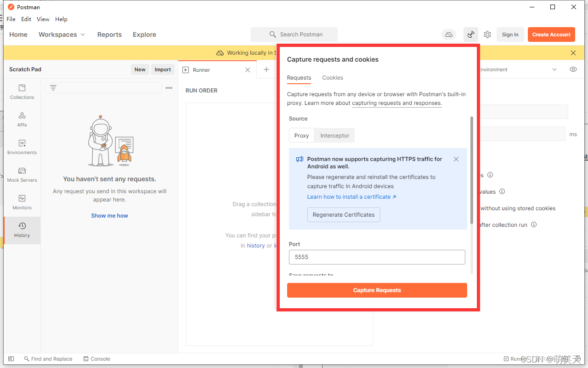Click the Sign In button
588x368 pixels.
(x=510, y=34)
